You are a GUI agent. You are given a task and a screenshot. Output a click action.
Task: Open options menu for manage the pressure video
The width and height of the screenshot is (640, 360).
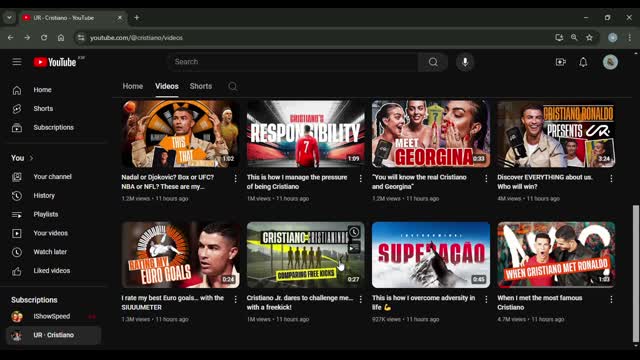pos(360,178)
